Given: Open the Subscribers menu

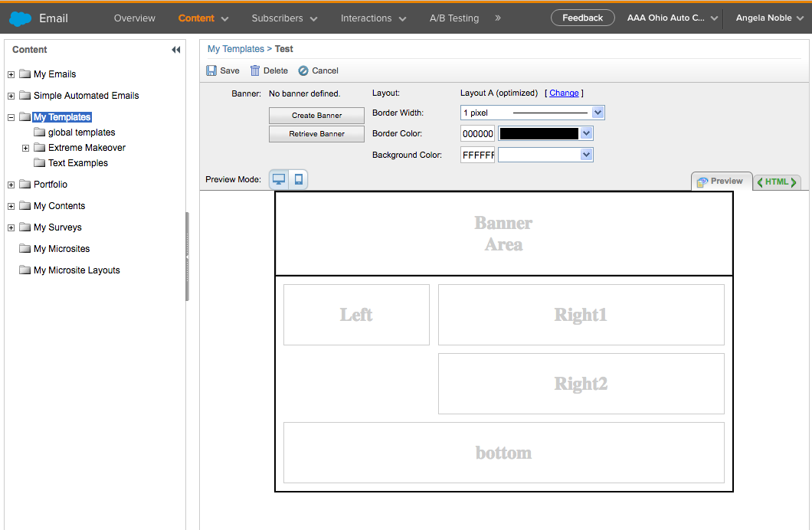Looking at the screenshot, I should pyautogui.click(x=284, y=18).
